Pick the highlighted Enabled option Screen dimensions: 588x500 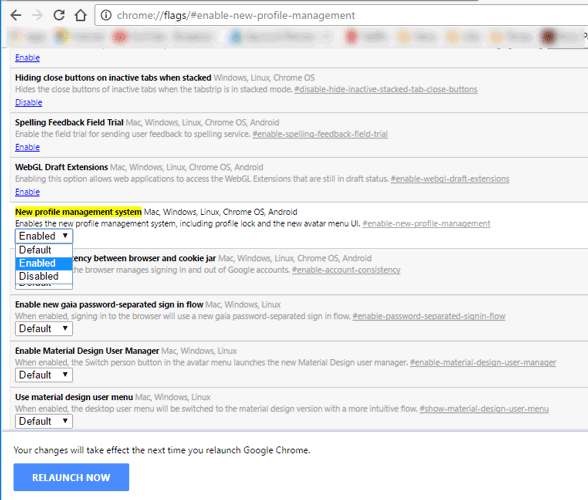(44, 263)
